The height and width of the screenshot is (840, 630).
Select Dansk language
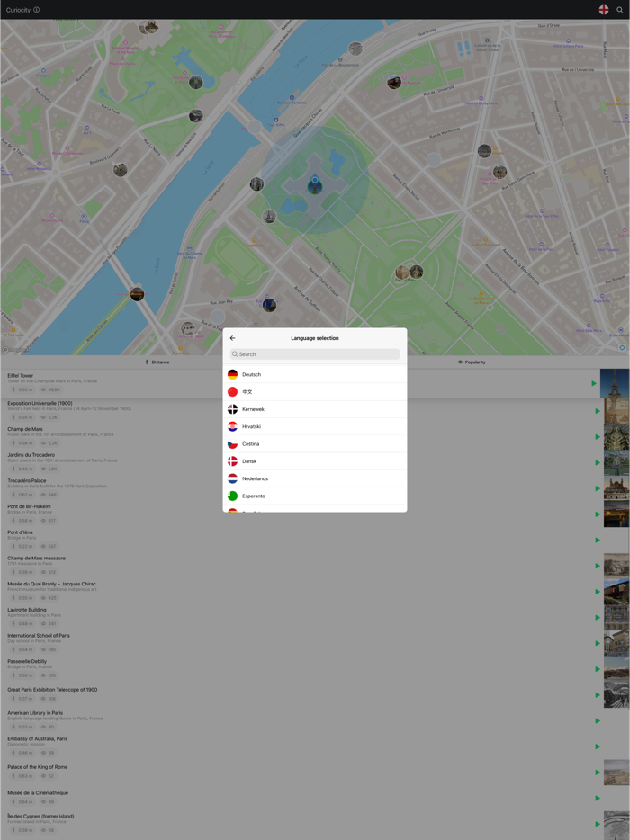click(315, 461)
